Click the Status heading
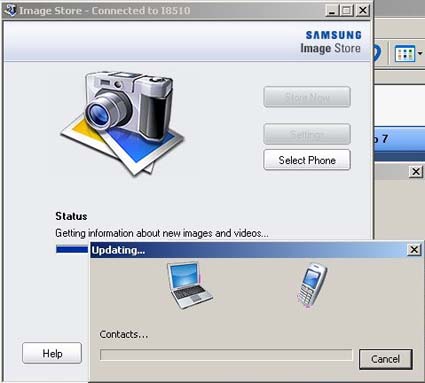The width and height of the screenshot is (425, 383). tap(71, 216)
